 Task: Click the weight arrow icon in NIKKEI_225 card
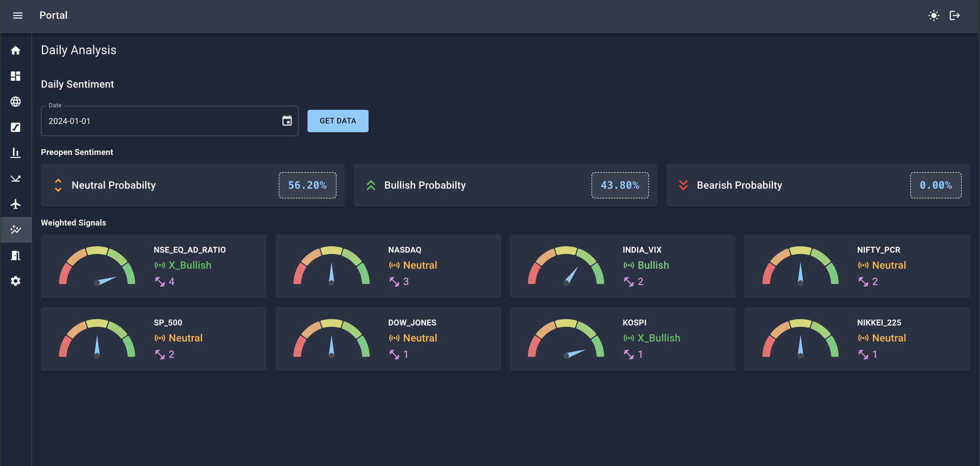point(863,355)
